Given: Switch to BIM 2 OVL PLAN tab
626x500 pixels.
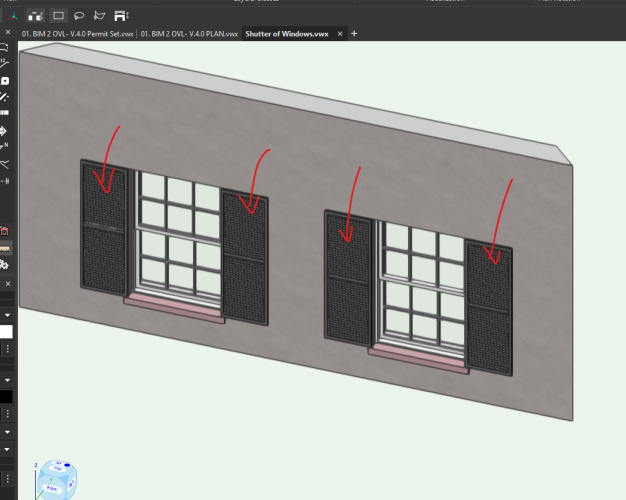Looking at the screenshot, I should click(x=189, y=34).
